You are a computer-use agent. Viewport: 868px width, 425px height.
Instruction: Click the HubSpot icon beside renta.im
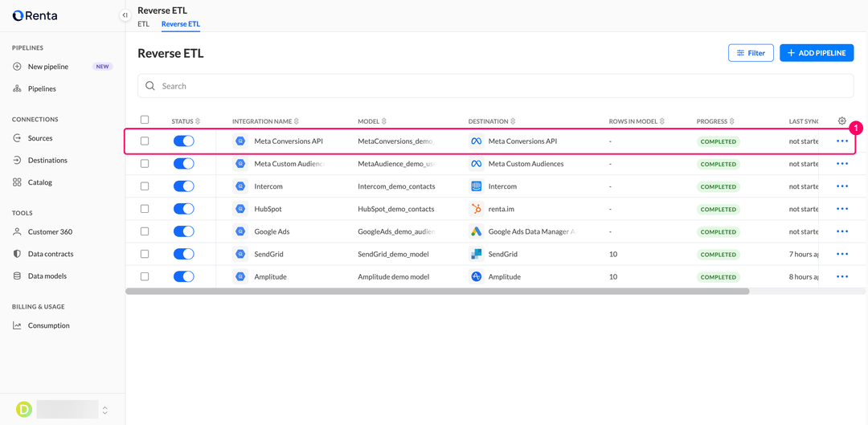(476, 209)
